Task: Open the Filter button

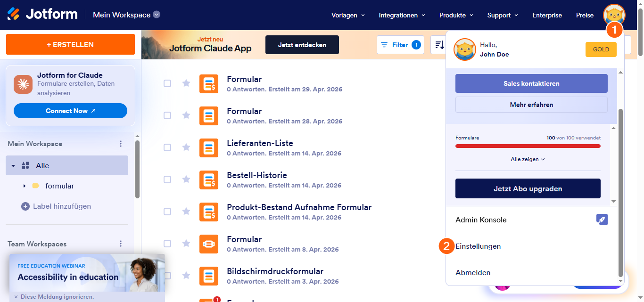Action: (400, 45)
